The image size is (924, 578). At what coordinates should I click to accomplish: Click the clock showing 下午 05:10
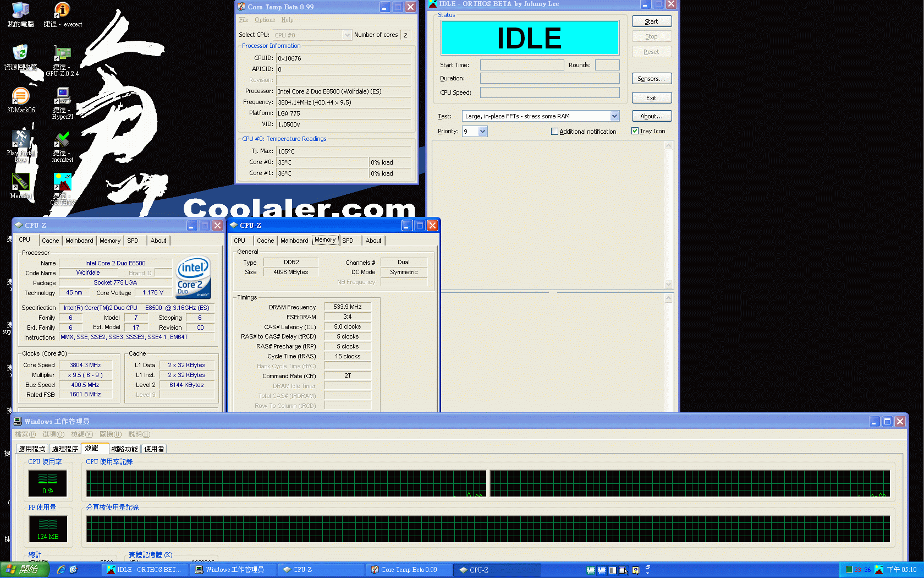click(902, 570)
